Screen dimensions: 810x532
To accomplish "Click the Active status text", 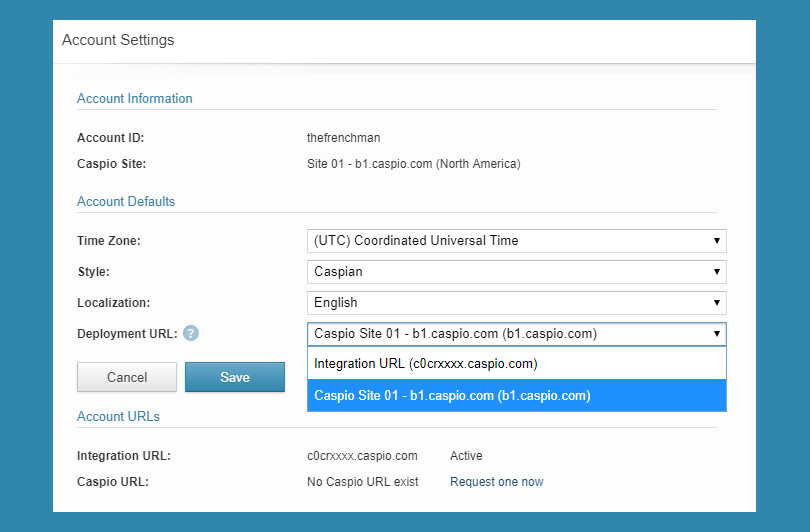I will [466, 456].
